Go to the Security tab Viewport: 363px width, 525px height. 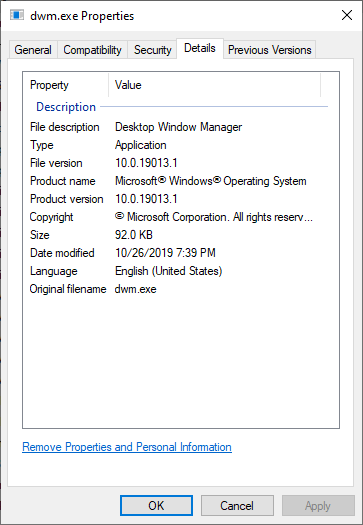152,50
